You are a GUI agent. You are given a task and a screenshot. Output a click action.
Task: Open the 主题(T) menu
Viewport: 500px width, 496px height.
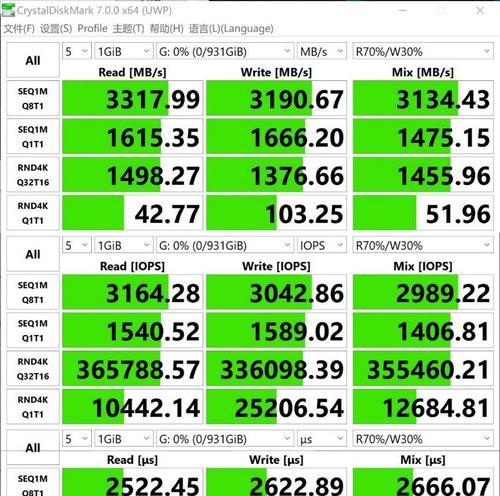click(x=128, y=29)
